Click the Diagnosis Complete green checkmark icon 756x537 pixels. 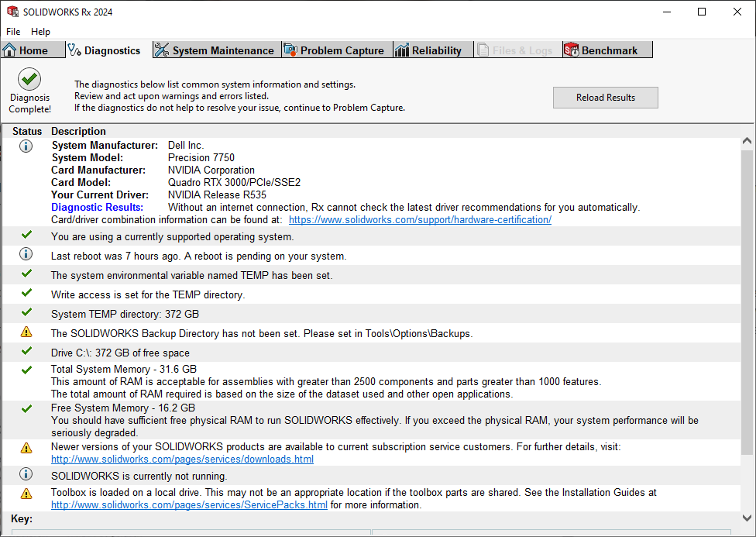(29, 78)
